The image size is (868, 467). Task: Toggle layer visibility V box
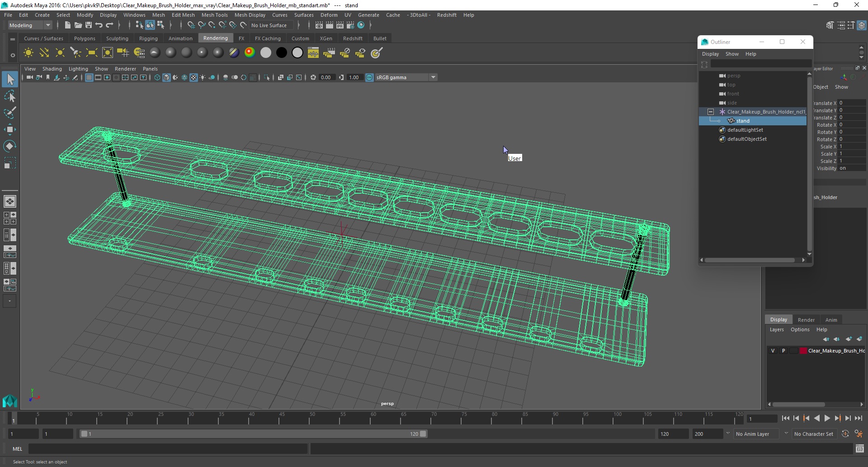(x=773, y=351)
